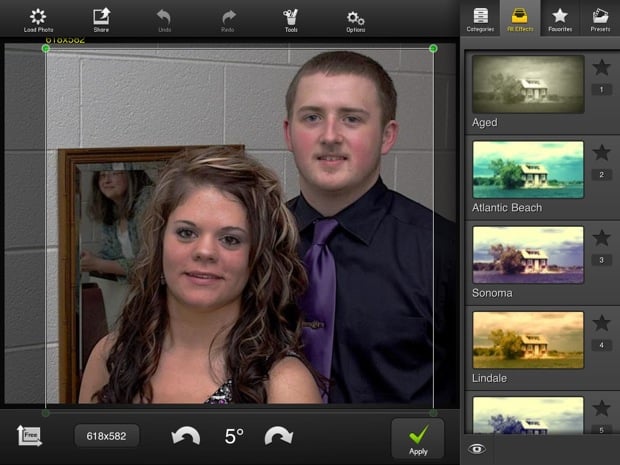The image size is (620, 465).
Task: Click number badge 1 beside Aged
Action: pyautogui.click(x=601, y=90)
